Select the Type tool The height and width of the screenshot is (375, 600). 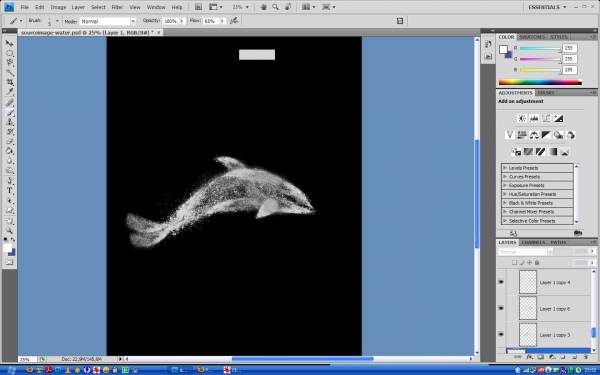pyautogui.click(x=9, y=191)
